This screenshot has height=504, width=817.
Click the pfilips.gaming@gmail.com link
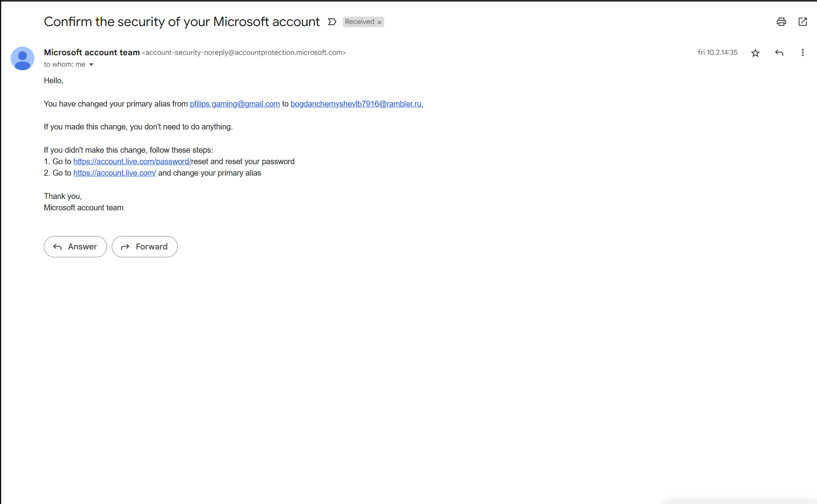pos(235,104)
